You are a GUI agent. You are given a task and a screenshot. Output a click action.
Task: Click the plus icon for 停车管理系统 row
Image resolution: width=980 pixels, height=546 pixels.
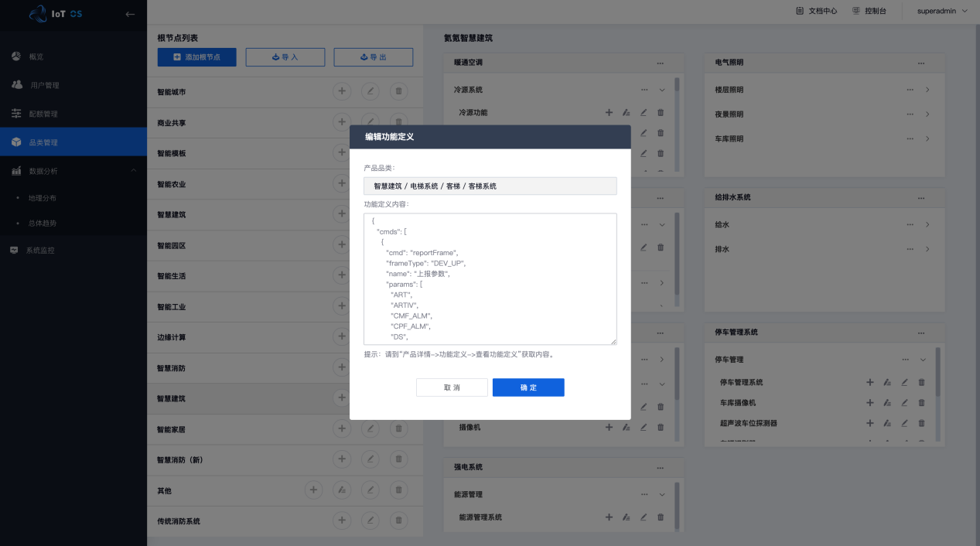pos(869,382)
